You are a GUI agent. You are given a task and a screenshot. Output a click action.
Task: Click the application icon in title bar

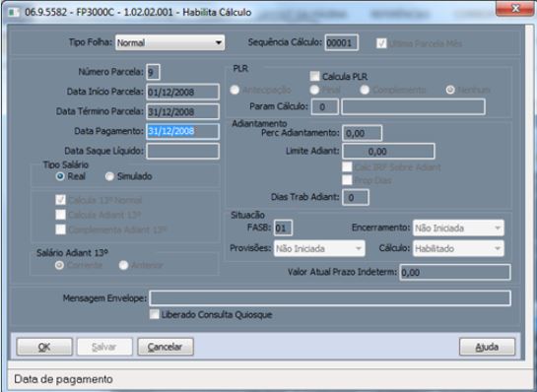[14, 13]
